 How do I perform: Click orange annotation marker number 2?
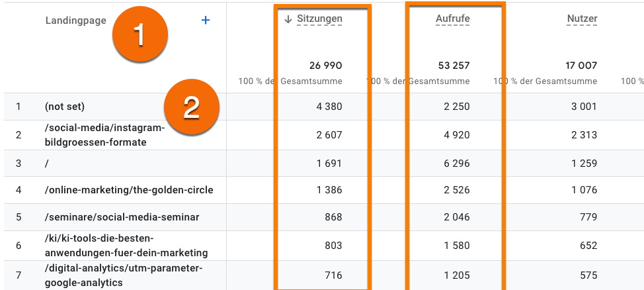tap(191, 107)
